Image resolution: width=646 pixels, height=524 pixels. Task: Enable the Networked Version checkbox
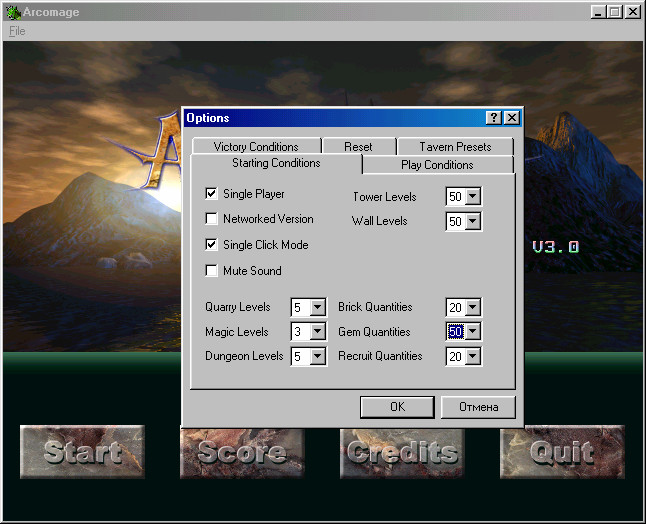point(211,218)
